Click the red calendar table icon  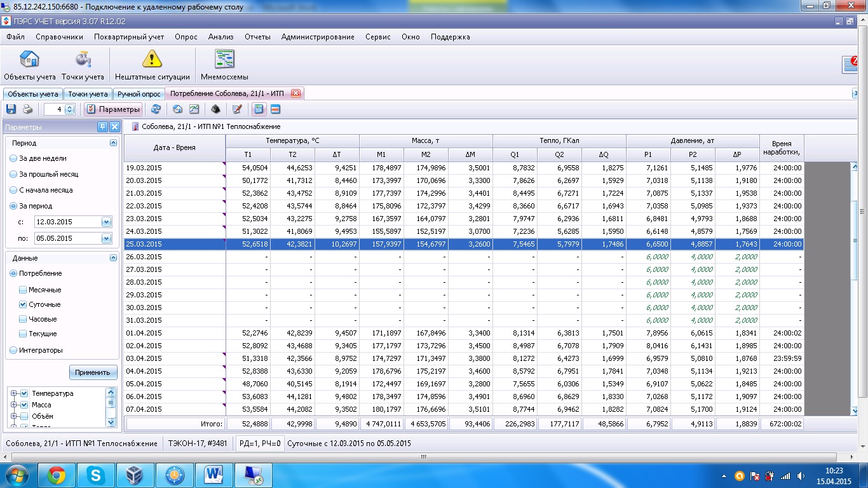pos(275,109)
